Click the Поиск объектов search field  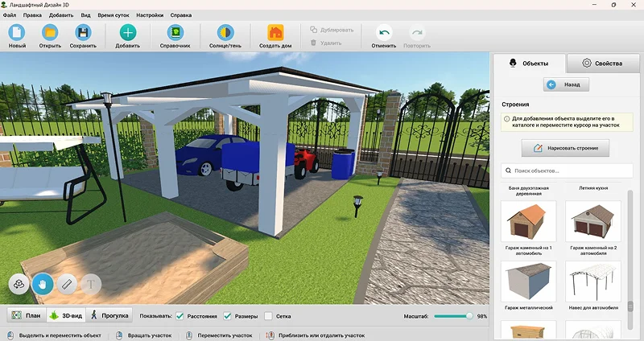pyautogui.click(x=567, y=170)
